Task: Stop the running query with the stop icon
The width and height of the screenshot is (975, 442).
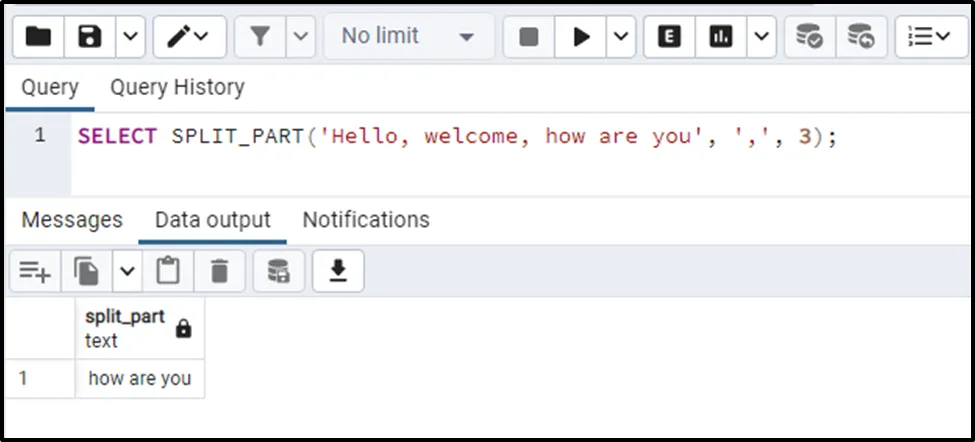Action: click(x=529, y=37)
